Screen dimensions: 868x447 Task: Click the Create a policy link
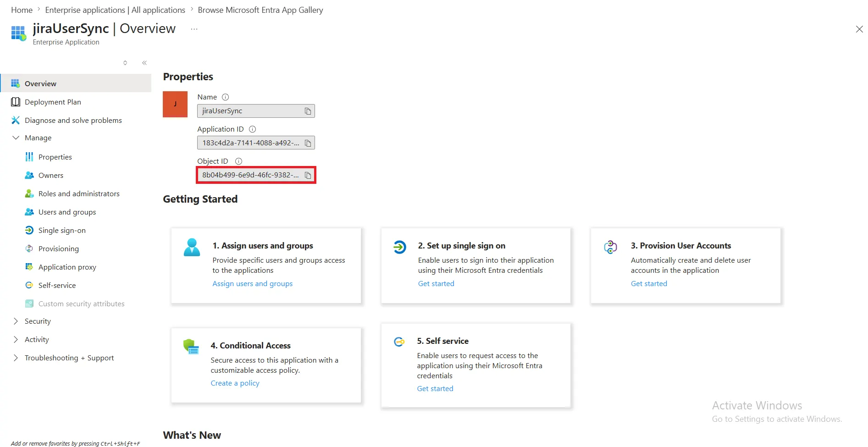tap(235, 383)
